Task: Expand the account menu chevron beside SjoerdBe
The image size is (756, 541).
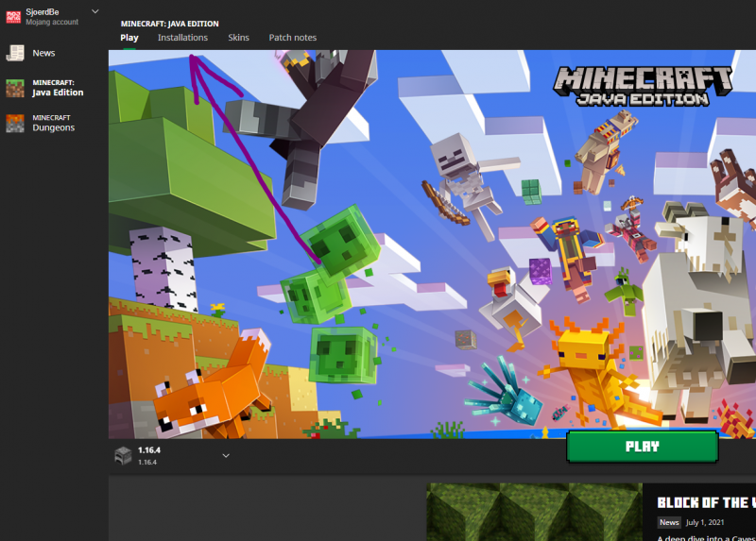Action: coord(94,11)
